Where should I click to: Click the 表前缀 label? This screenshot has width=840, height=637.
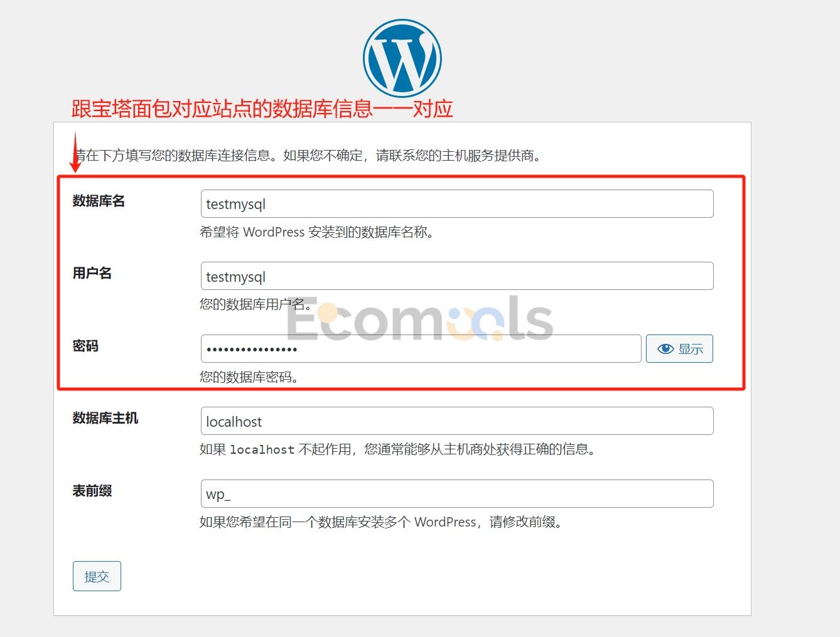[92, 491]
